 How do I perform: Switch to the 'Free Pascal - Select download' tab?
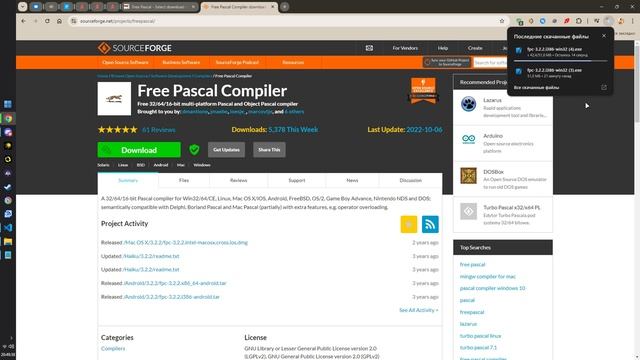[159, 7]
